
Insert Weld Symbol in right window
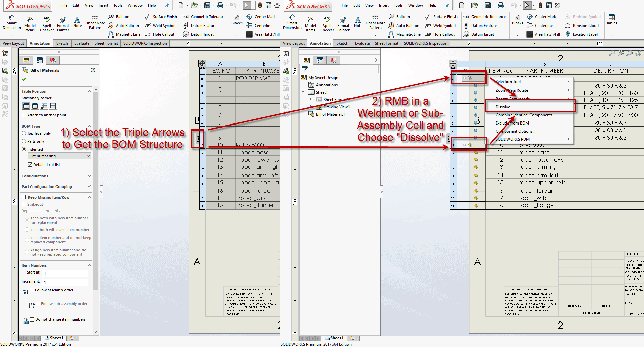point(440,26)
